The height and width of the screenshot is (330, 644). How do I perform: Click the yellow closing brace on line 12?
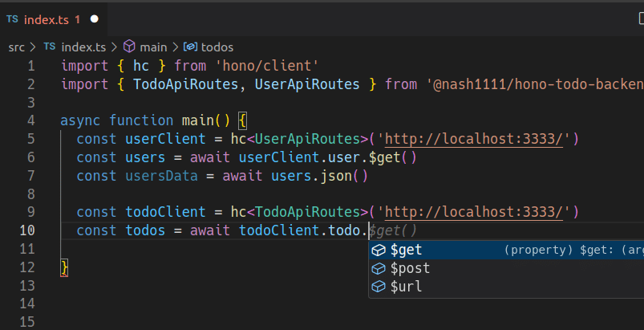[x=64, y=267]
